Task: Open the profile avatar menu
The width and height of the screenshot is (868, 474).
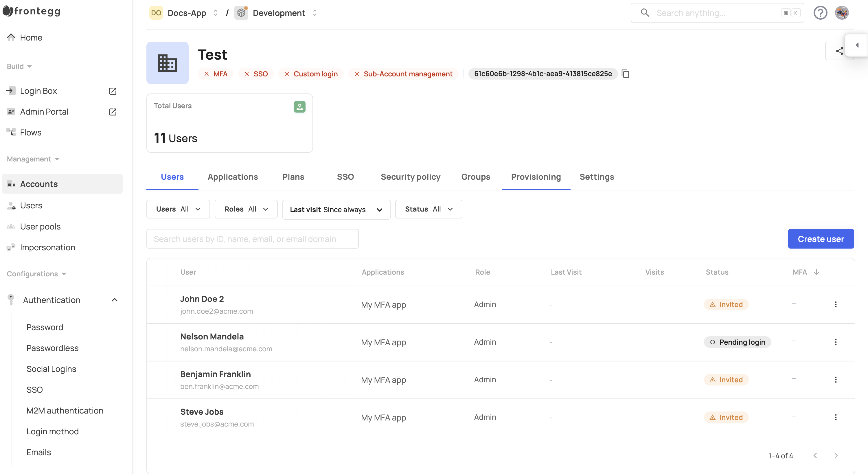Action: click(x=841, y=13)
